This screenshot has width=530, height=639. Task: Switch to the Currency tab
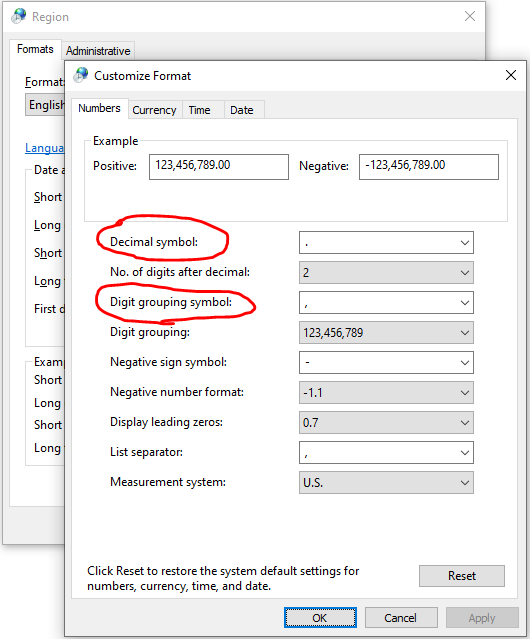coord(154,110)
